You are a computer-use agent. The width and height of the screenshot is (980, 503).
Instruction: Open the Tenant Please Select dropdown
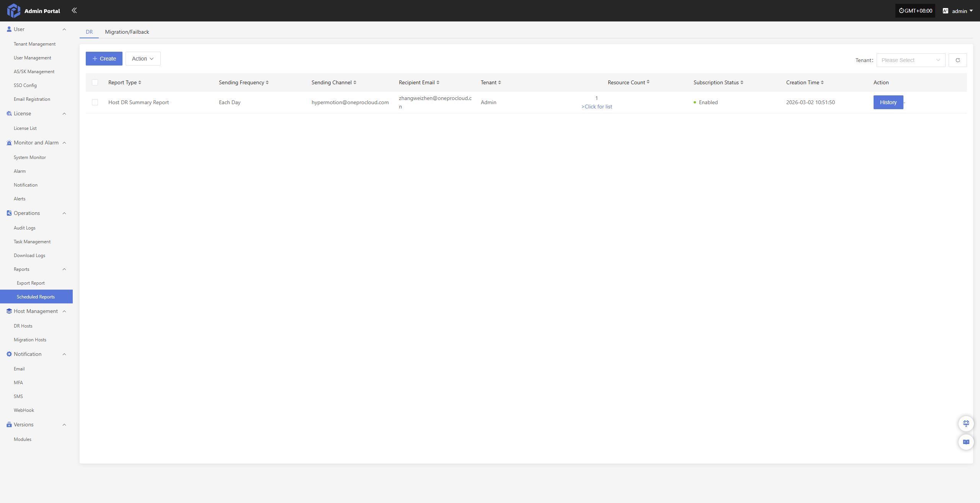coord(910,60)
